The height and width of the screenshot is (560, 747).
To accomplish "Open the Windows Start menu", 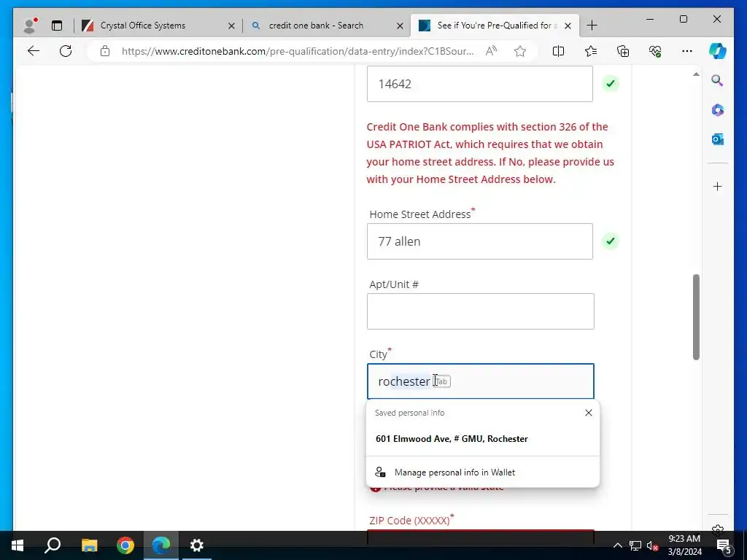I will (18, 545).
